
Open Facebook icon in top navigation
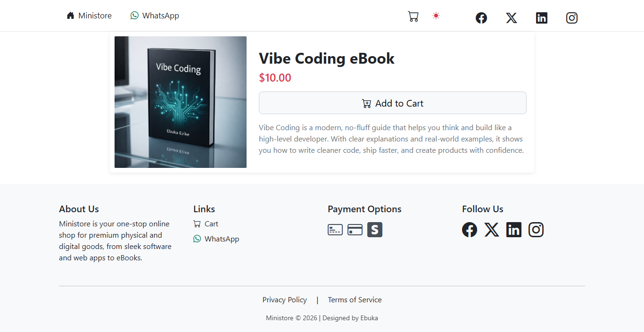481,18
